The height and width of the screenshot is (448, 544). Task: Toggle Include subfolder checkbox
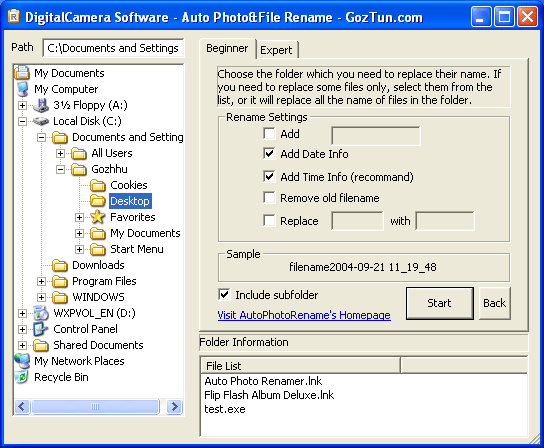[x=224, y=295]
